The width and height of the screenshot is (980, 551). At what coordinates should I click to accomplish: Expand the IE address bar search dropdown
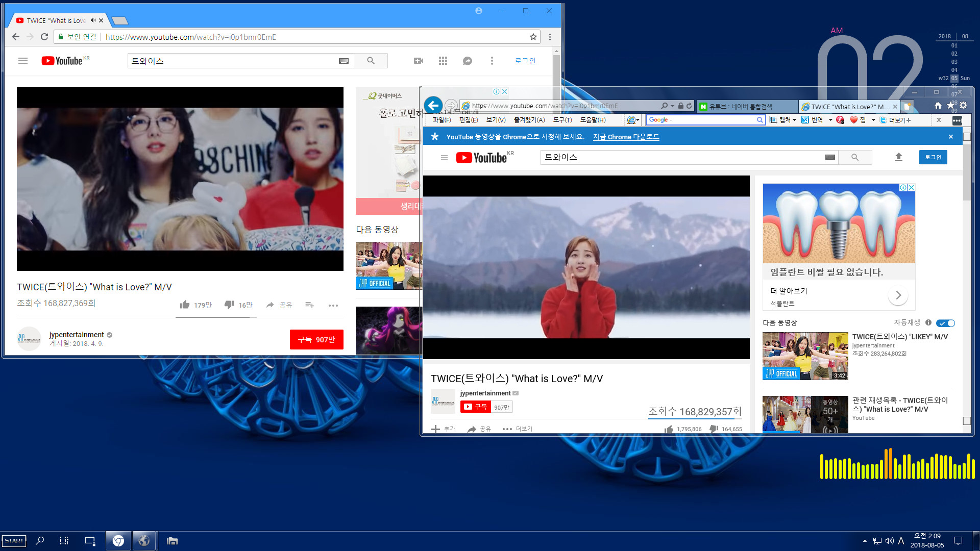673,106
